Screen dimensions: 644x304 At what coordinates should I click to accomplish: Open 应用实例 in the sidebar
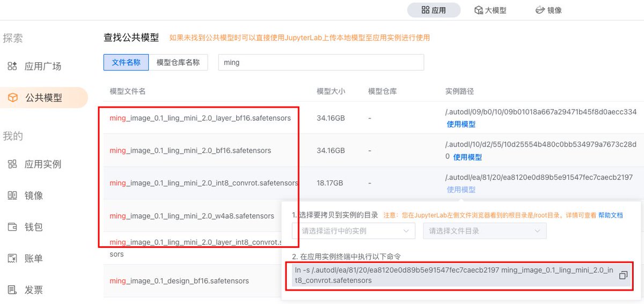pyautogui.click(x=43, y=164)
